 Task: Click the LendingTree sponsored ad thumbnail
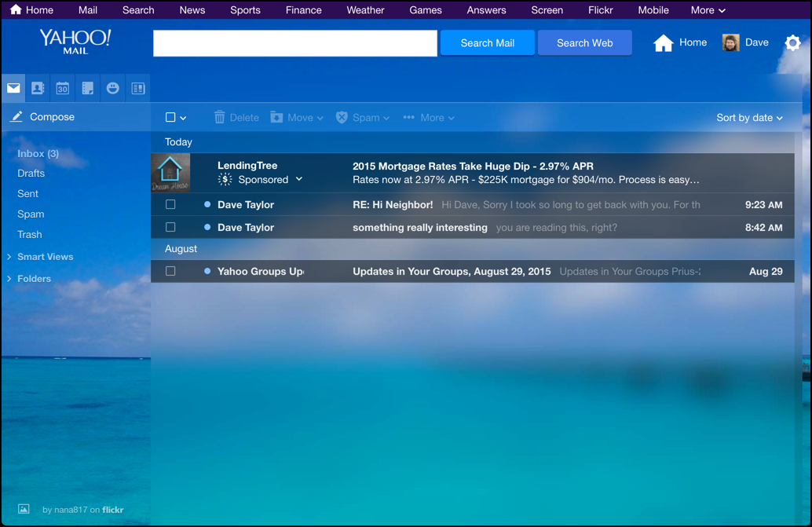coord(170,173)
